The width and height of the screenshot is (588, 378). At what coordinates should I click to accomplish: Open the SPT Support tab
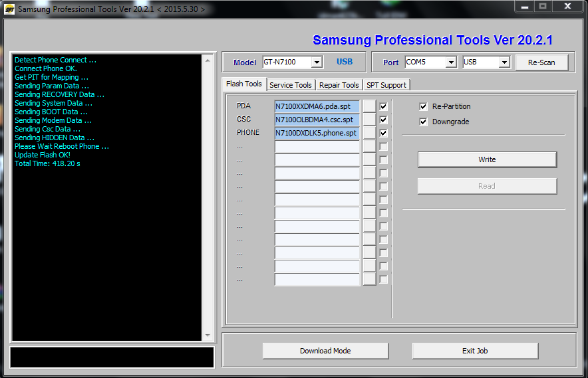click(386, 85)
